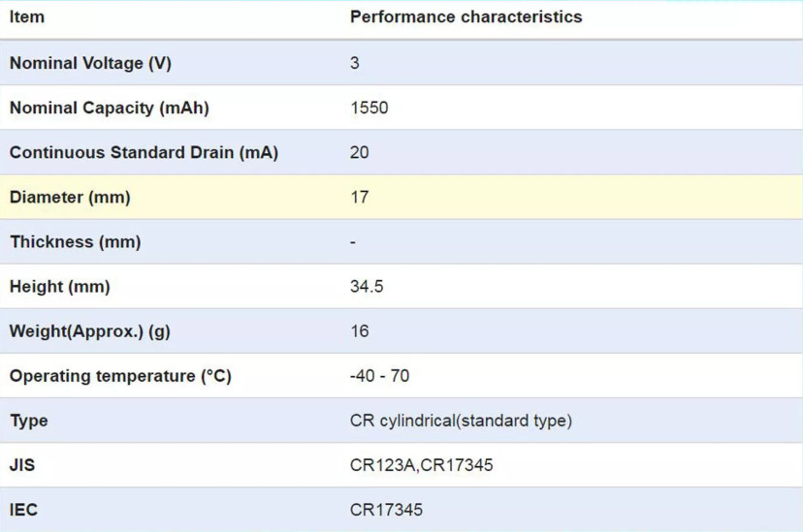This screenshot has height=532, width=803.
Task: Click the thickness dash value
Action: click(353, 242)
